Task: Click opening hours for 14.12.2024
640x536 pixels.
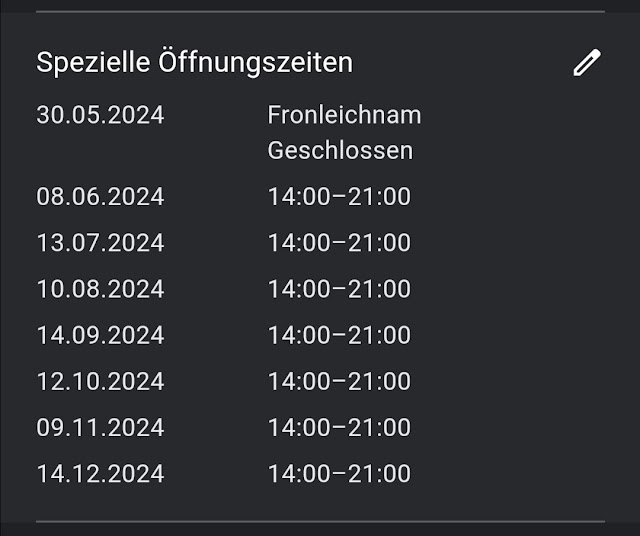Action: point(339,473)
